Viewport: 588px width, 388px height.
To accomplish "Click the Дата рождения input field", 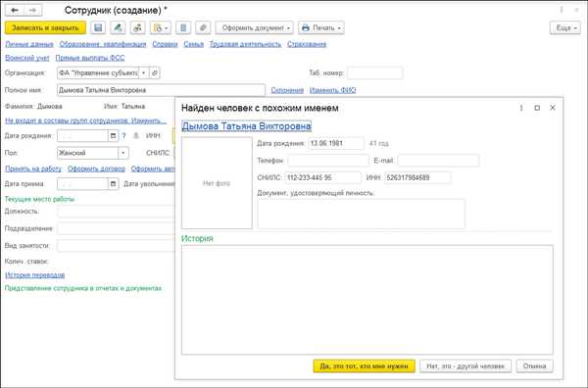I will (82, 136).
